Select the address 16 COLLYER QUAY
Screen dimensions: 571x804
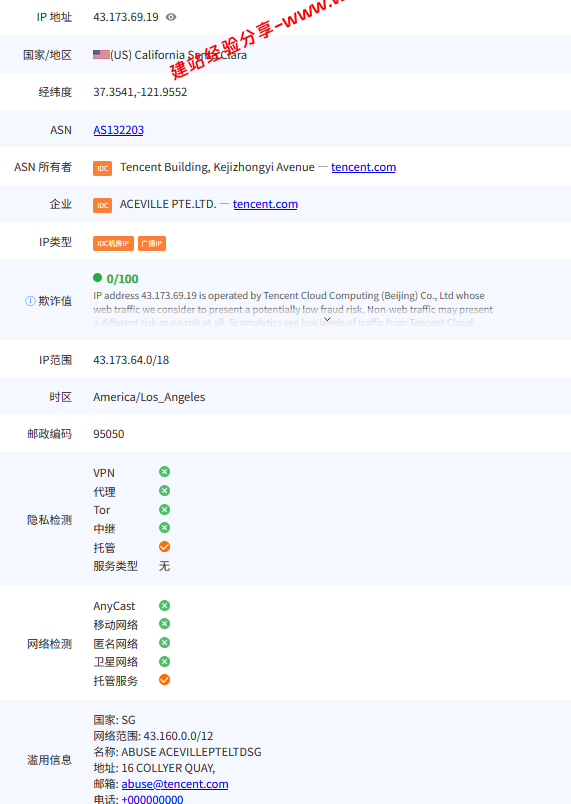point(168,768)
